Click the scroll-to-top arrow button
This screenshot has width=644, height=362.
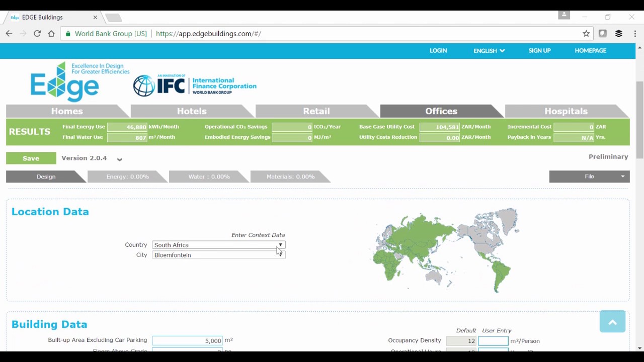pos(612,321)
